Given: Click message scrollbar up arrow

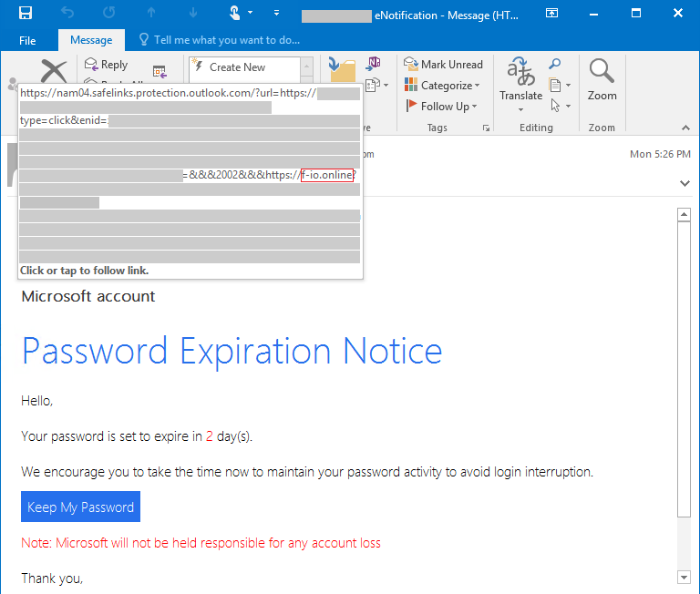Looking at the screenshot, I should [x=684, y=215].
